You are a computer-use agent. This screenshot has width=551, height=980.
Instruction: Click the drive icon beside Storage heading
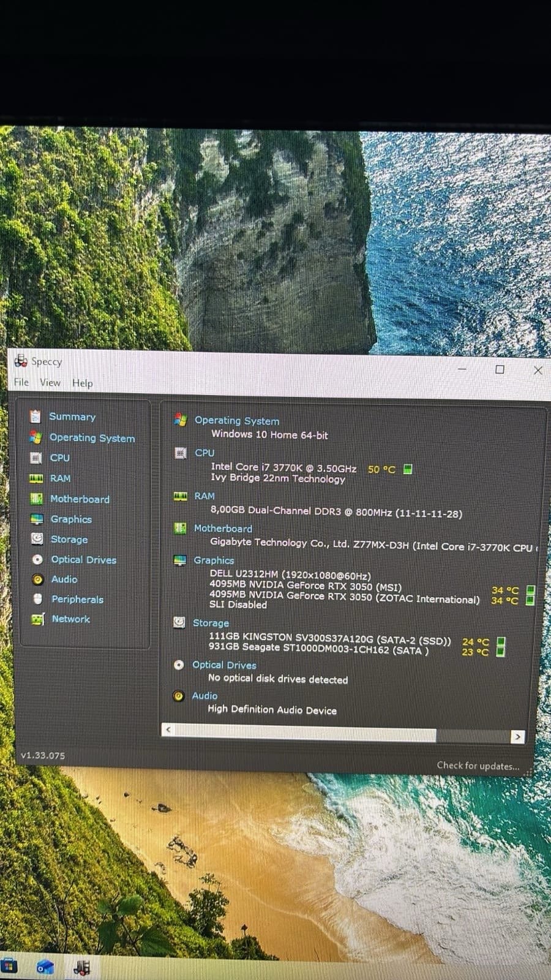coord(179,622)
